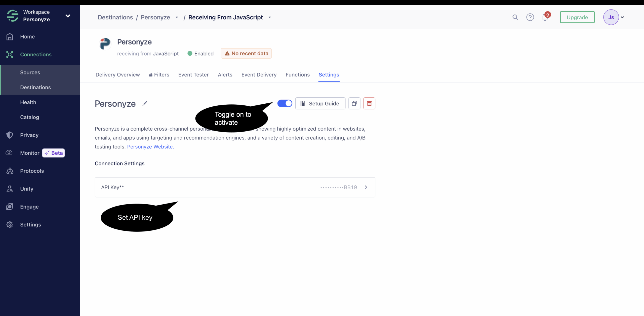Click the Personyze breadcrumb link

155,17
